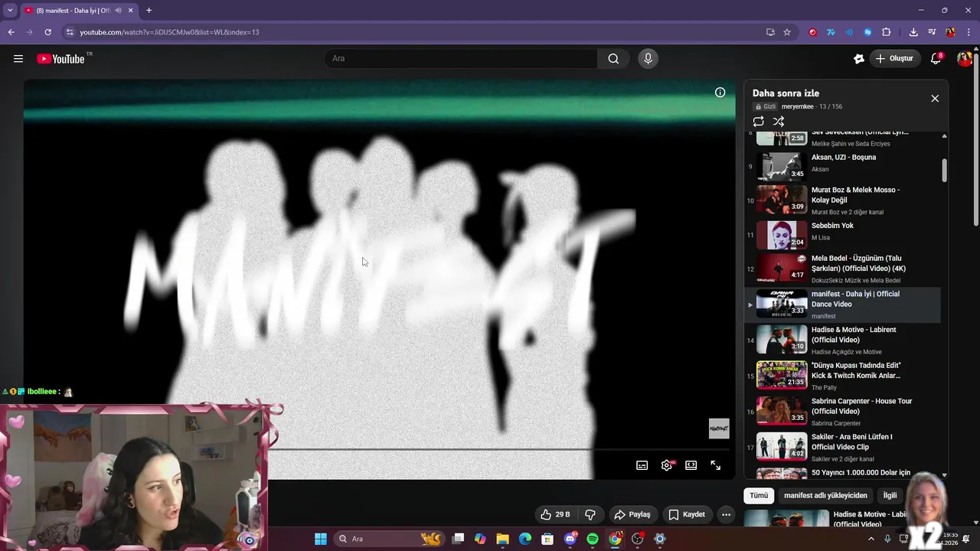Open Chrome downloads
The height and width of the screenshot is (551, 980).
tap(913, 32)
